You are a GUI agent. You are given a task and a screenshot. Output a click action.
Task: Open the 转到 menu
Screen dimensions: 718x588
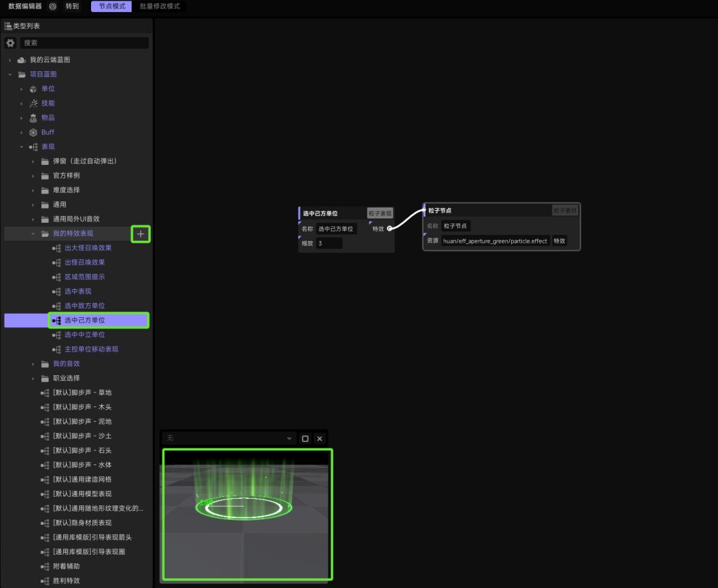tap(72, 7)
